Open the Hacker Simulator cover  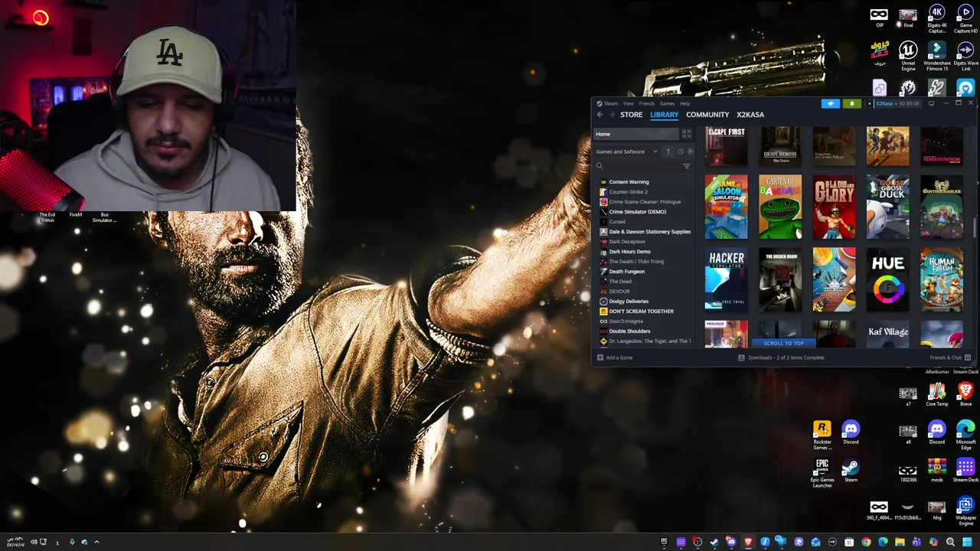click(x=726, y=279)
